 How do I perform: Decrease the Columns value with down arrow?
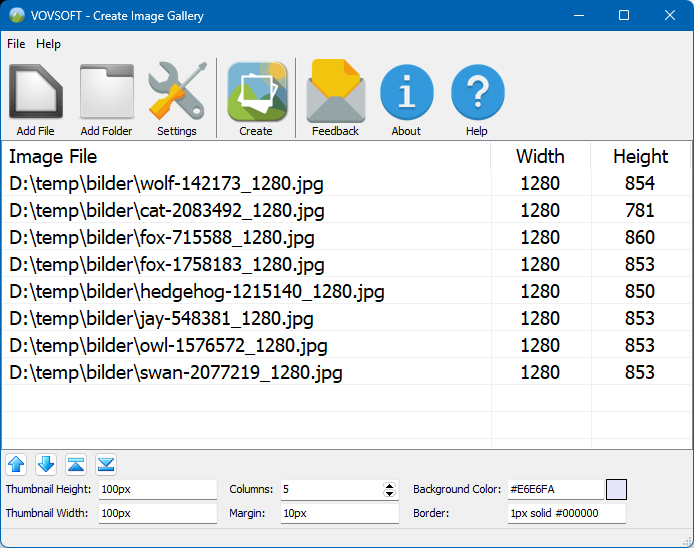click(389, 494)
